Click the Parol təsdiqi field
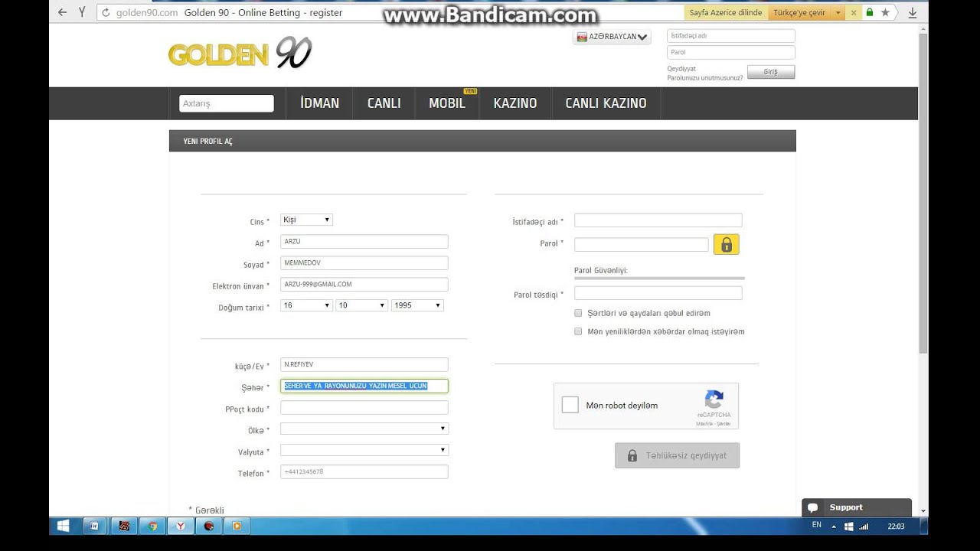This screenshot has width=980, height=551. pos(658,292)
